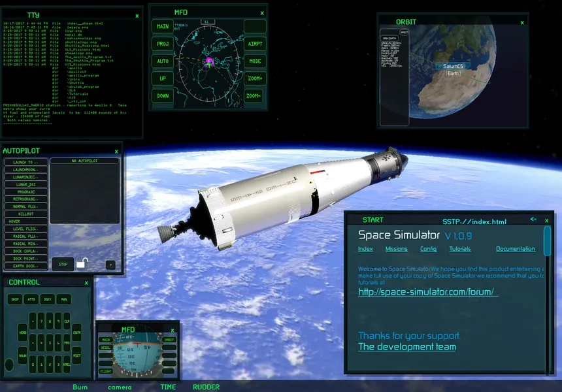Click MODE on the top MFD
The height and width of the screenshot is (392, 562).
click(255, 61)
